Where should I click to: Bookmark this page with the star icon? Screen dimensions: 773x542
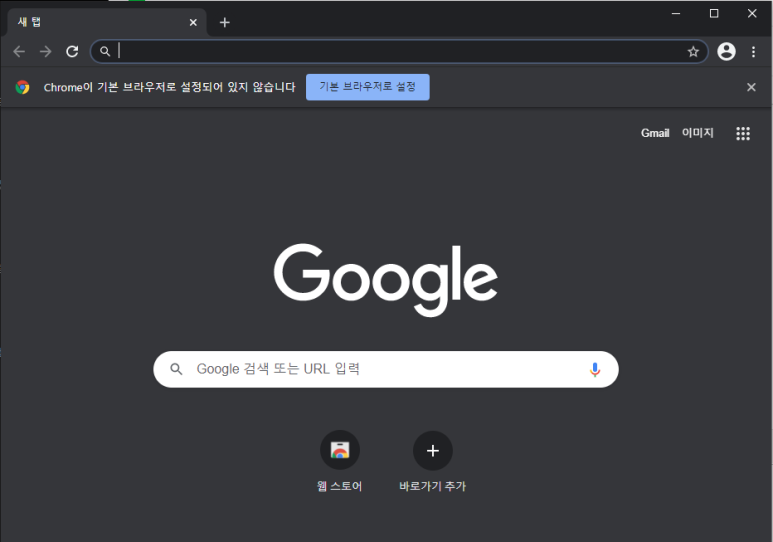point(693,51)
